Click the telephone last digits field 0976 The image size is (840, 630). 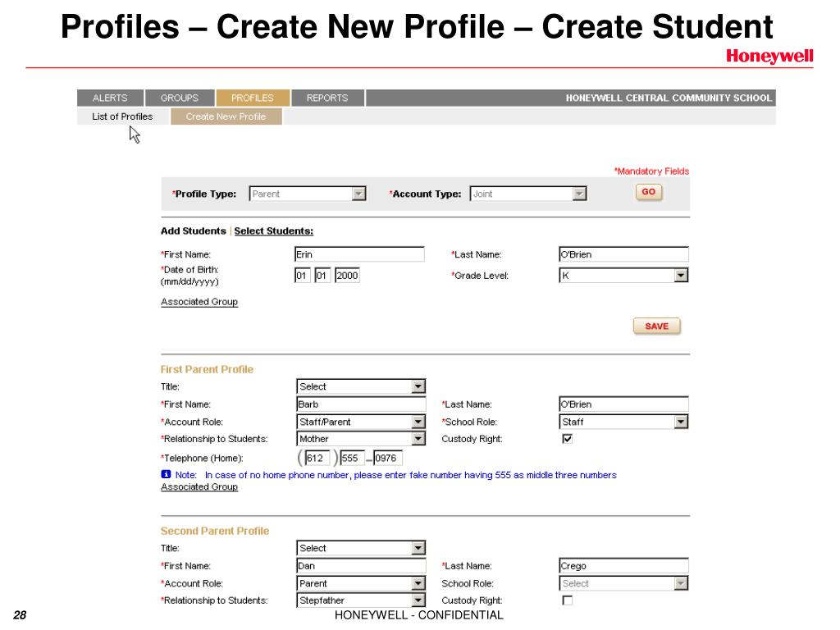coord(388,458)
